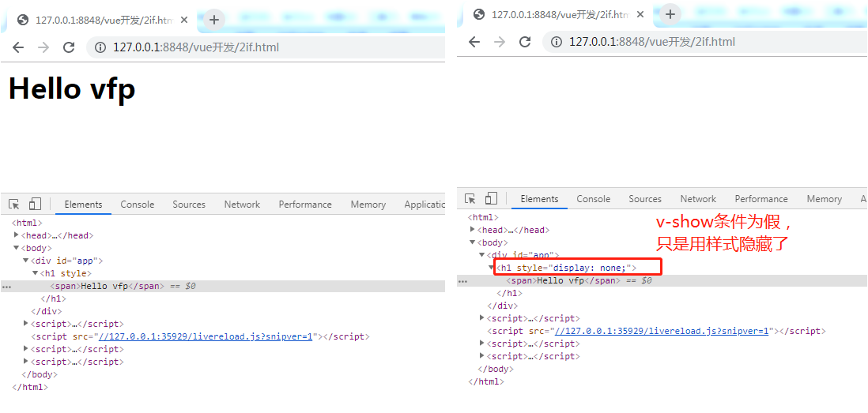Collapse body node in left DevTools tree

(x=17, y=248)
